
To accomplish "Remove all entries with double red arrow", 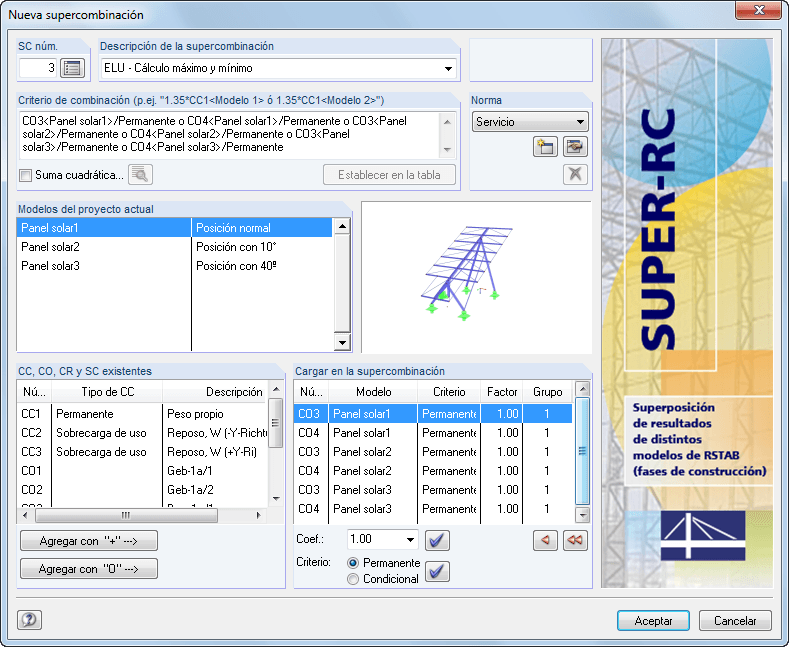I will click(x=575, y=540).
